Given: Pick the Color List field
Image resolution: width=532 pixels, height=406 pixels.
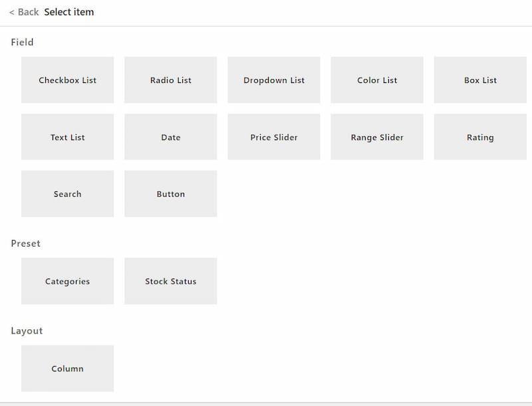Looking at the screenshot, I should pos(377,80).
